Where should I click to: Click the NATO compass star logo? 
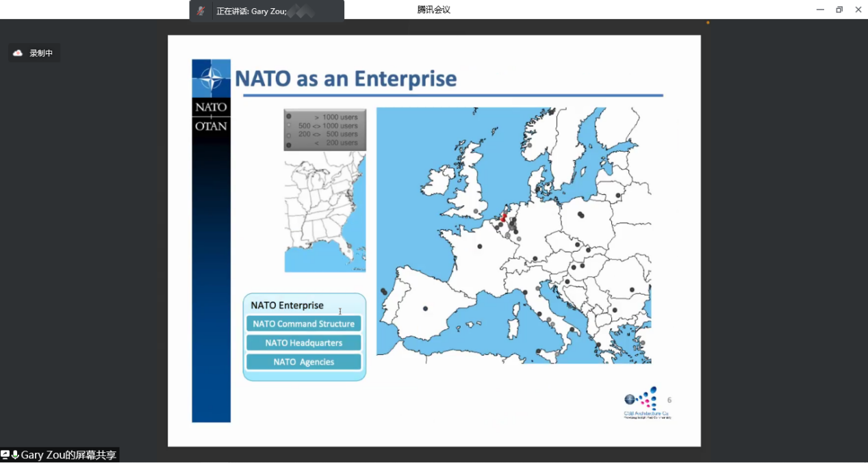click(x=211, y=79)
